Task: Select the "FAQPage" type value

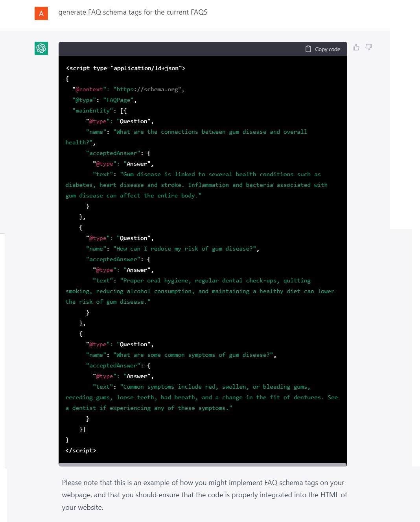Action: (118, 100)
